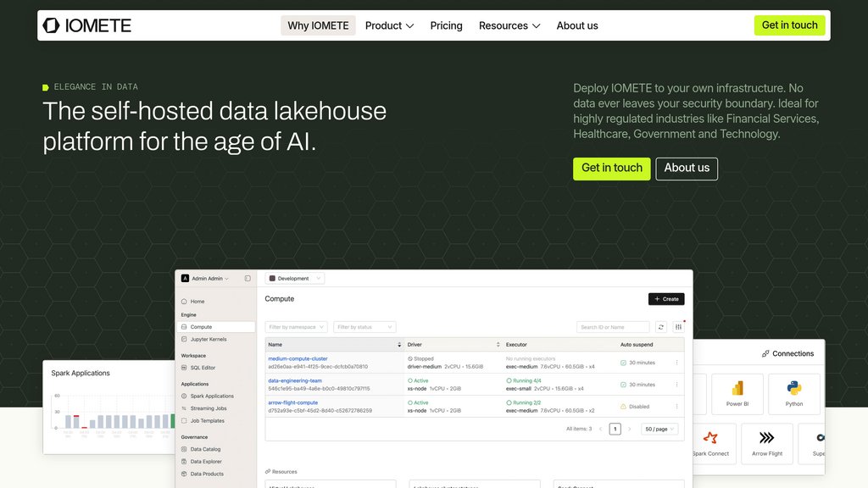Click 30 minutes in the medium-compute-cluster row
This screenshot has width=868, height=488.
(x=637, y=363)
